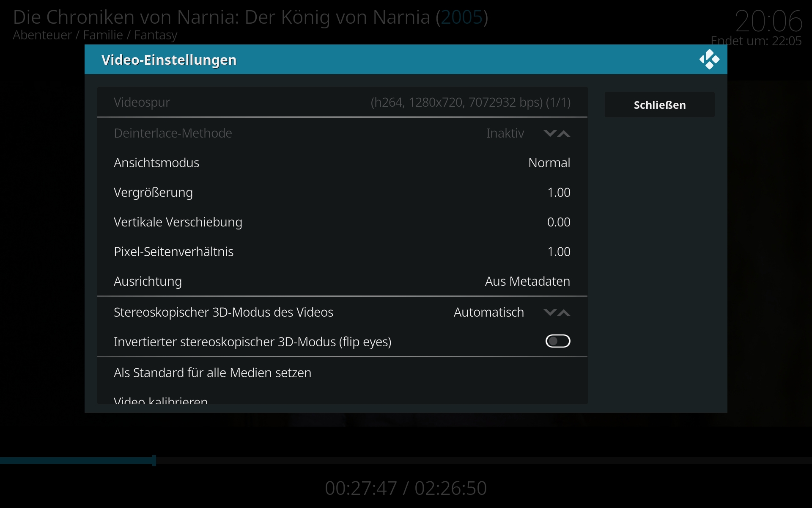Click the Vertikale Verschiebung value 0.00
The width and height of the screenshot is (812, 508).
559,222
